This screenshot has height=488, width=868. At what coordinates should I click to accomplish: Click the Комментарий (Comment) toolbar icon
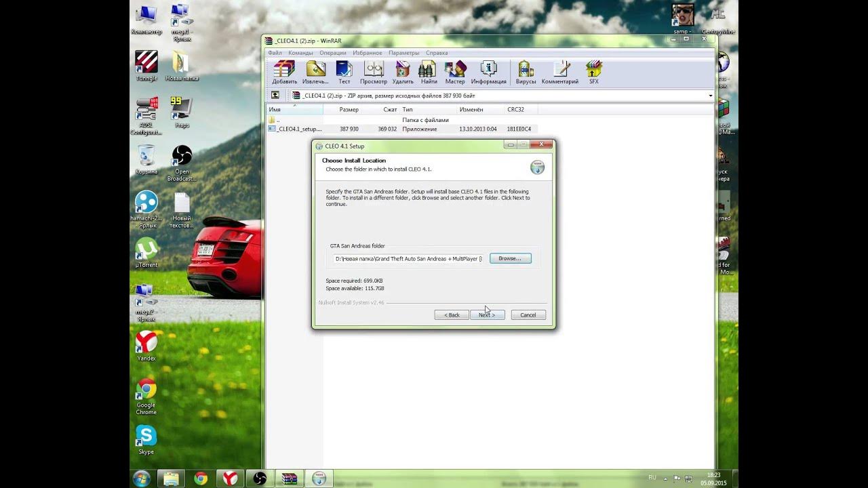point(560,73)
